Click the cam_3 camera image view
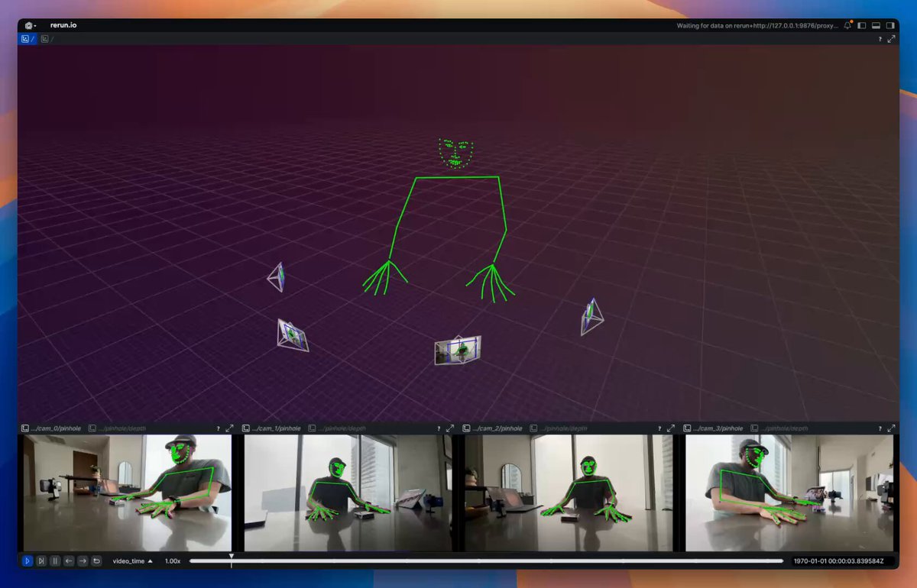The height and width of the screenshot is (588, 917). click(x=789, y=493)
